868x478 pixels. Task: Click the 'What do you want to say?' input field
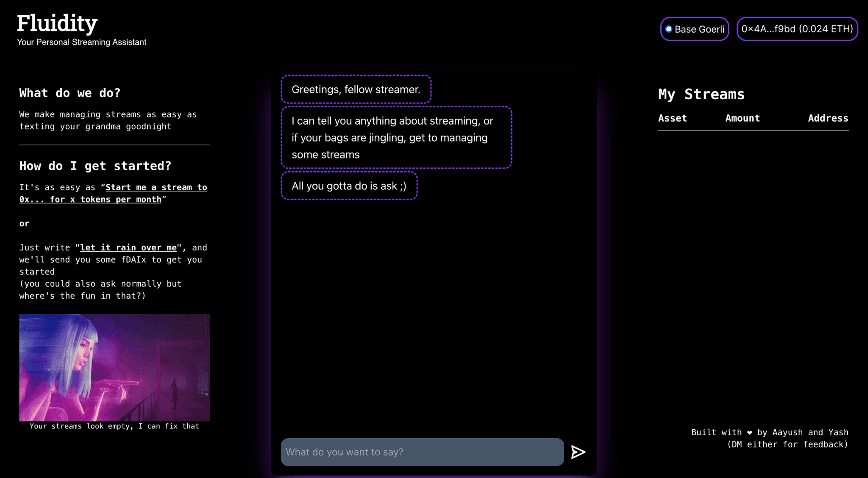[422, 452]
